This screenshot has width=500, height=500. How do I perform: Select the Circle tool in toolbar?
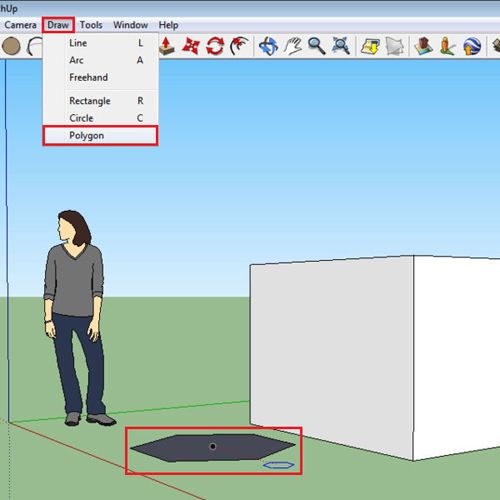pyautogui.click(x=11, y=46)
